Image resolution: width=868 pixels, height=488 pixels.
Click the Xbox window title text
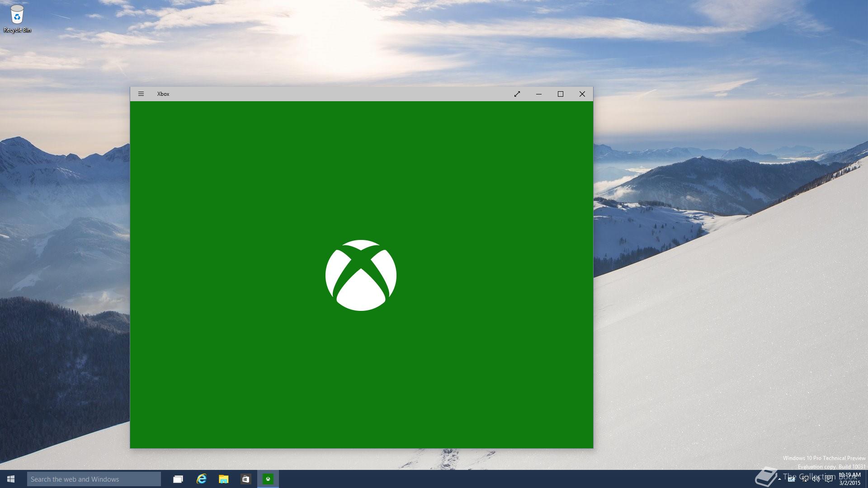[x=163, y=94]
